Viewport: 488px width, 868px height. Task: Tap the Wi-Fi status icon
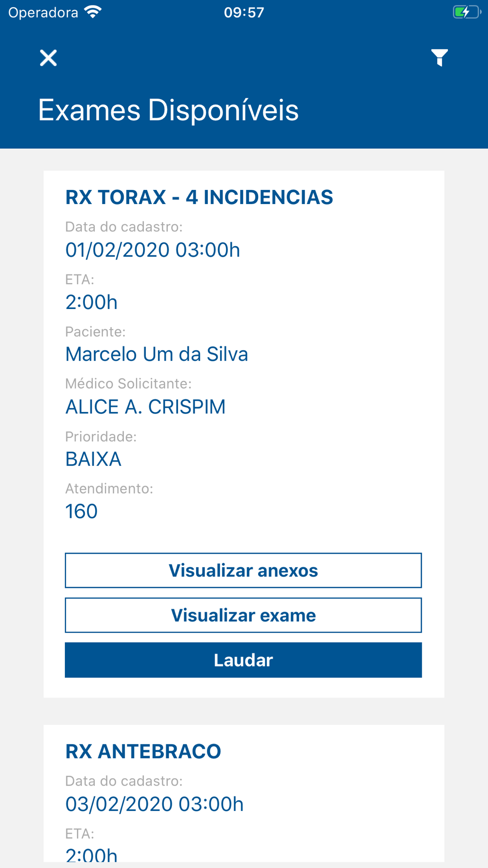93,12
